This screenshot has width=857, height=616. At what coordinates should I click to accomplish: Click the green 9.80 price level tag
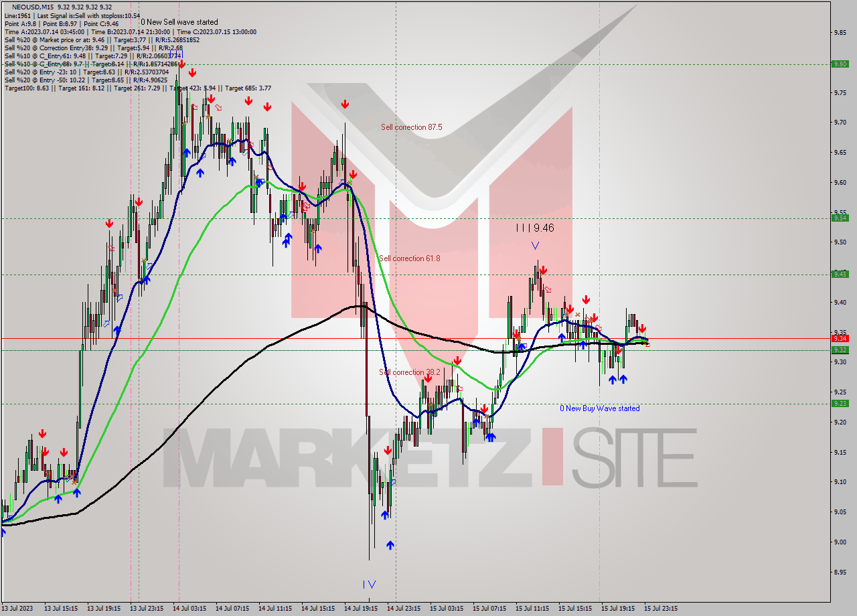click(840, 64)
